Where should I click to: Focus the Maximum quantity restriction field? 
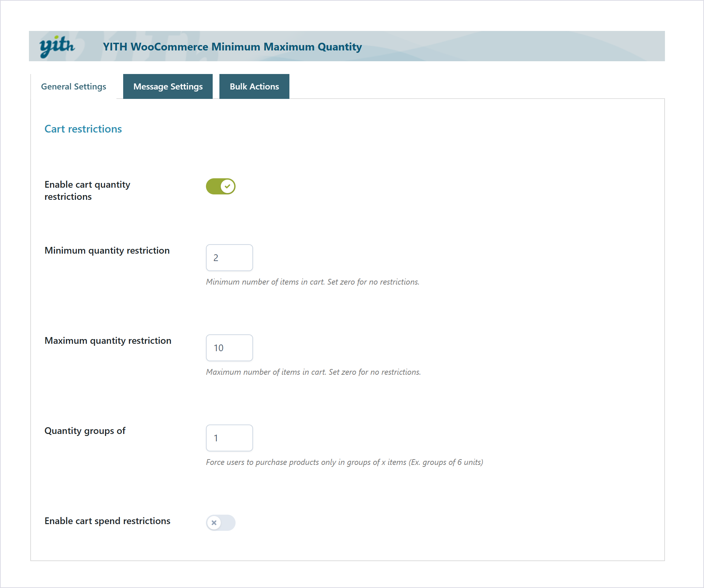230,348
